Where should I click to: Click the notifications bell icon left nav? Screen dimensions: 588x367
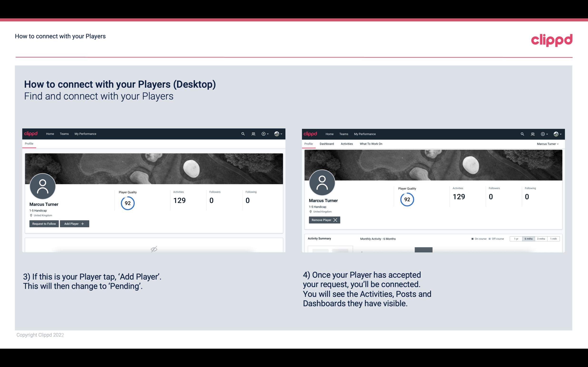pos(253,133)
